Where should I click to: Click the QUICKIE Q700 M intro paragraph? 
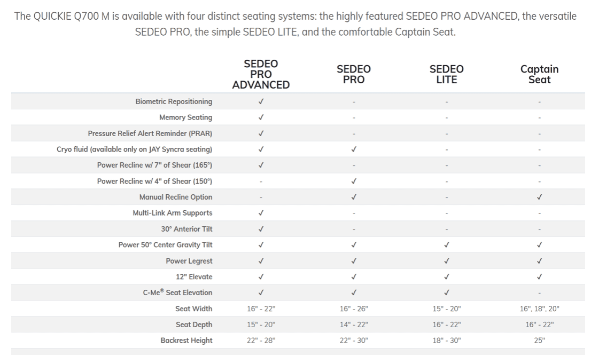[295, 23]
